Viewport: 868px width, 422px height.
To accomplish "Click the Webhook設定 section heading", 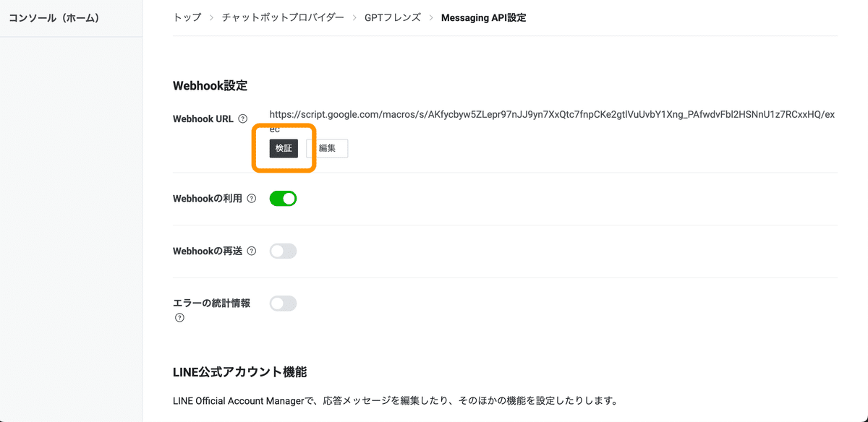I will click(210, 86).
